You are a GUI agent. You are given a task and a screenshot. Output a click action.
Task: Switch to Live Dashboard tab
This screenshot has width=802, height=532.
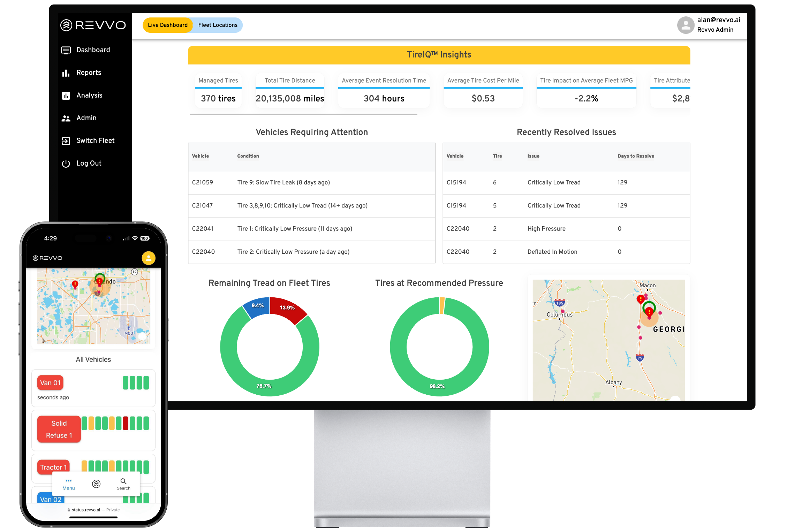(168, 25)
